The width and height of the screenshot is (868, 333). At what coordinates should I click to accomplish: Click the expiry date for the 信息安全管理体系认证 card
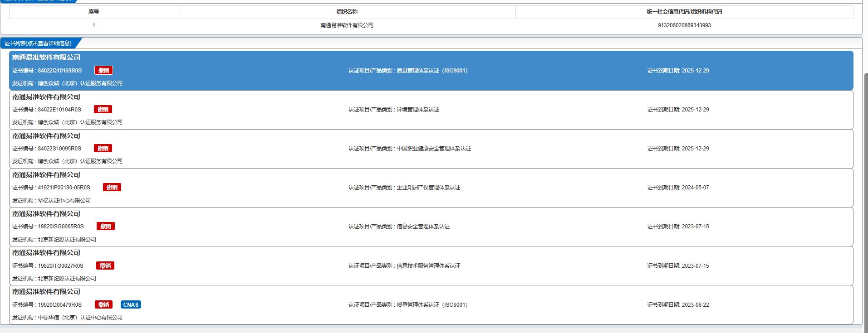click(x=695, y=227)
